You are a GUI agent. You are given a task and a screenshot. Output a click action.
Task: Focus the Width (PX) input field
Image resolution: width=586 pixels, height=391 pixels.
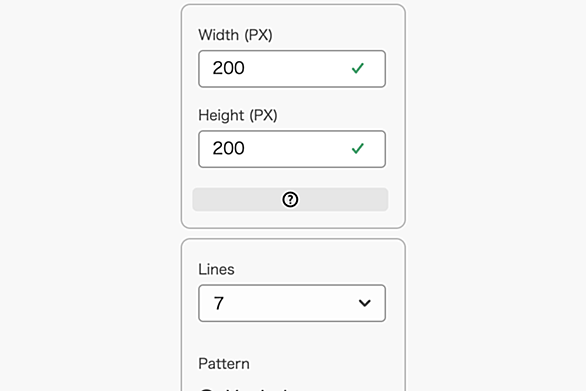coord(292,69)
